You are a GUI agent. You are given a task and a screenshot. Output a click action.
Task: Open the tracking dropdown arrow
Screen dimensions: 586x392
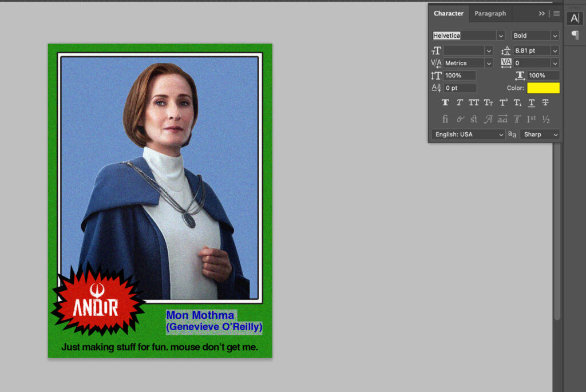555,64
